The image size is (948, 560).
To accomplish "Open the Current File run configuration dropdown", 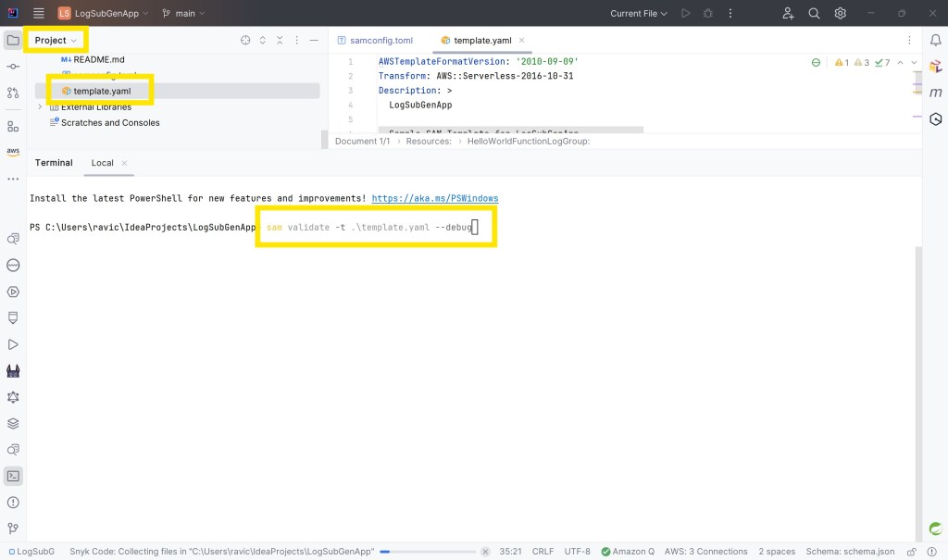I will [639, 13].
